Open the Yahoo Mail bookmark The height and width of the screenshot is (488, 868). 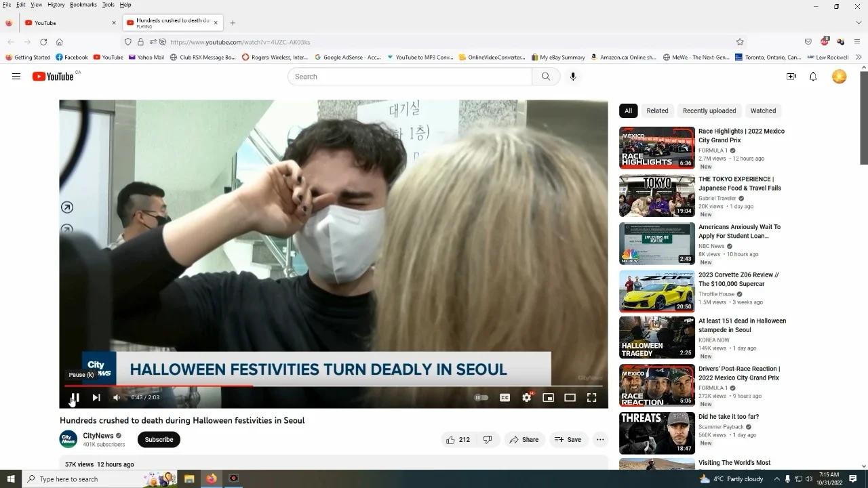146,58
